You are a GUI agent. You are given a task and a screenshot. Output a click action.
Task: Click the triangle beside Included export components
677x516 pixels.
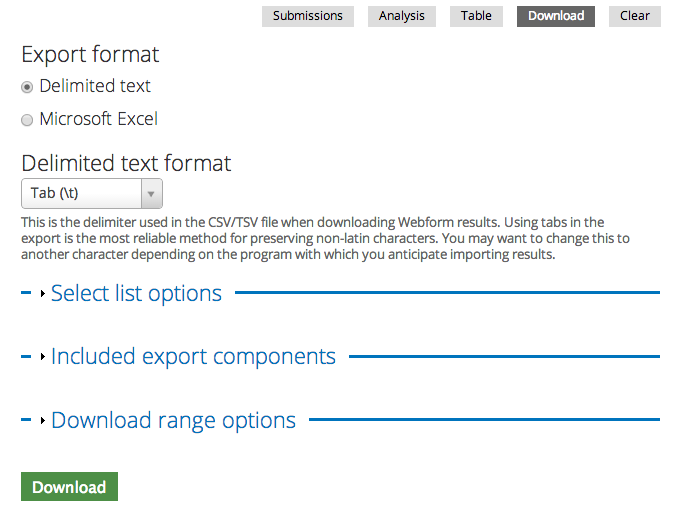click(42, 357)
